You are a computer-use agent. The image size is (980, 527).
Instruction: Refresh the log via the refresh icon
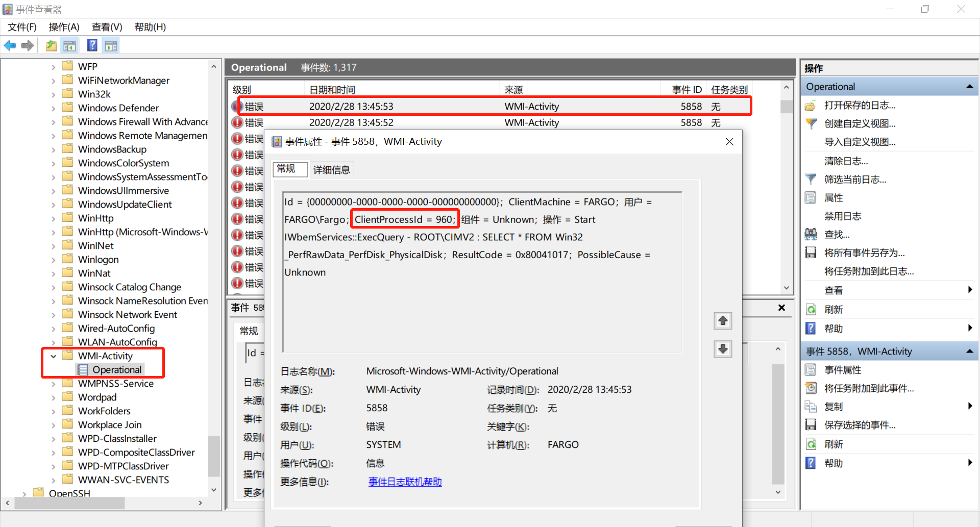click(811, 309)
